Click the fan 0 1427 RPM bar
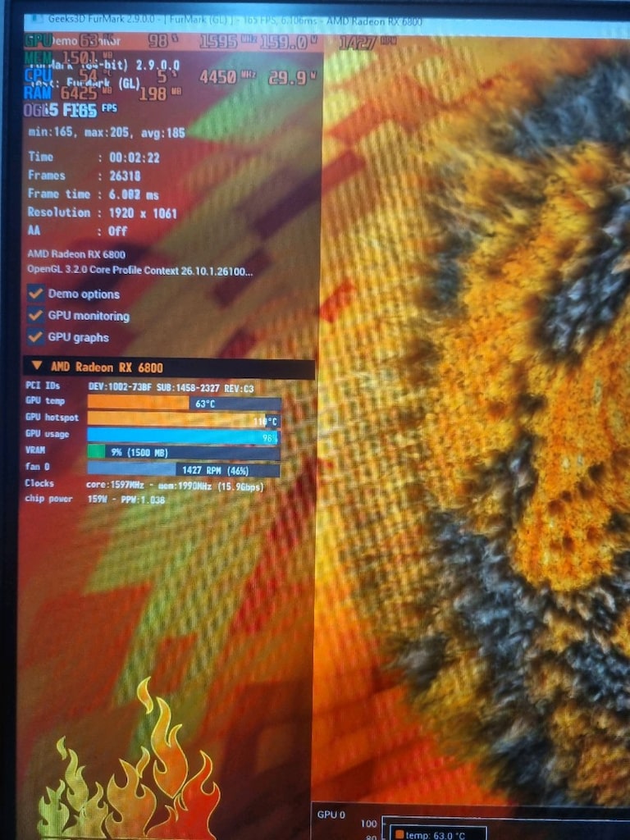 pyautogui.click(x=184, y=470)
